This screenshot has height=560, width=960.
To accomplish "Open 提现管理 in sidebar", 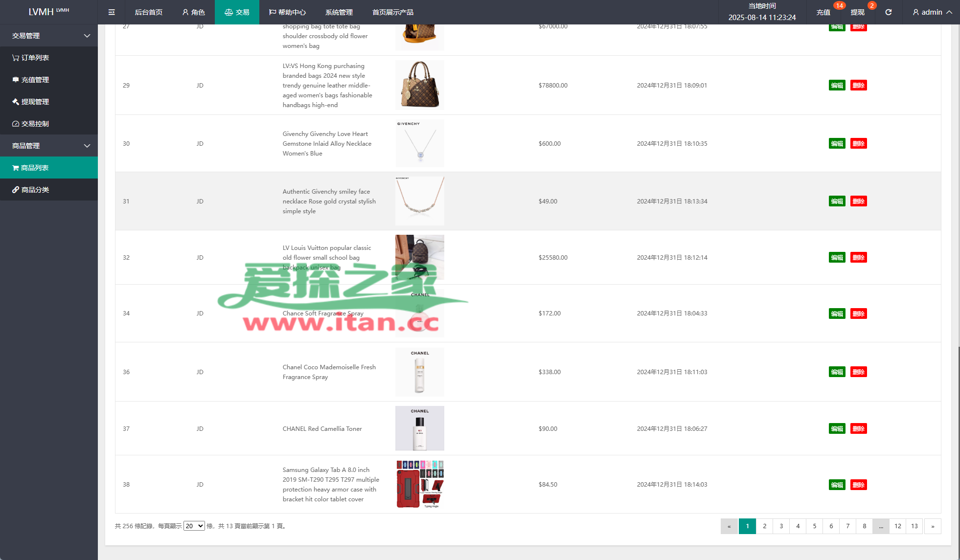I will [x=49, y=102].
